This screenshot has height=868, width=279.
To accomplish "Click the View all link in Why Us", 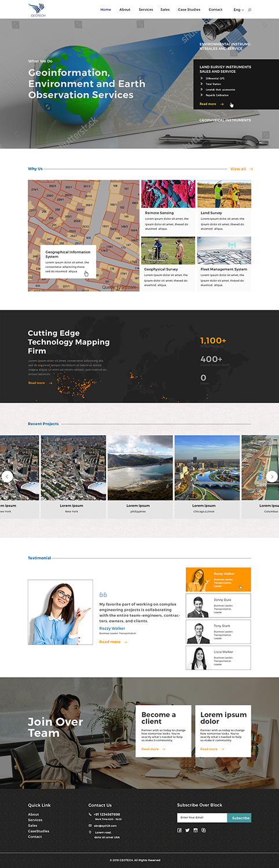I will [x=238, y=169].
